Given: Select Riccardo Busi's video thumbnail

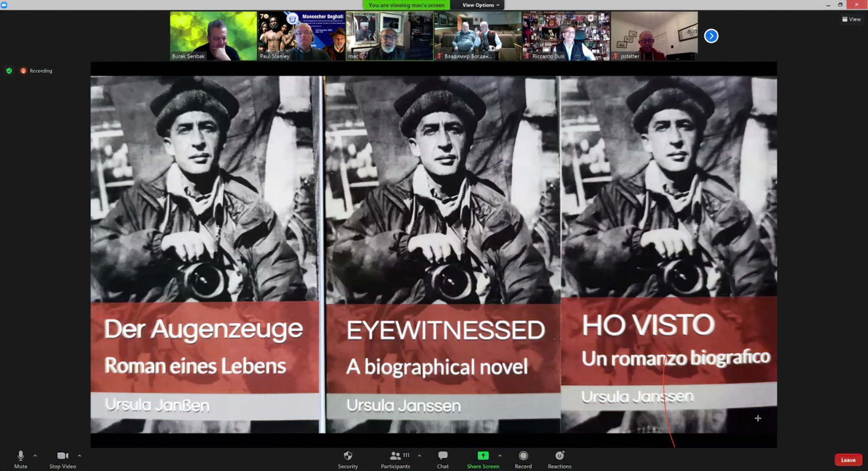Looking at the screenshot, I should 566,36.
